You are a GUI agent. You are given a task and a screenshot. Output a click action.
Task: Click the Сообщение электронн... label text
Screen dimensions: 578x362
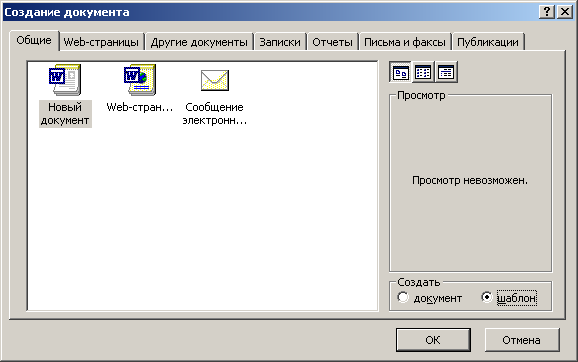click(x=215, y=114)
